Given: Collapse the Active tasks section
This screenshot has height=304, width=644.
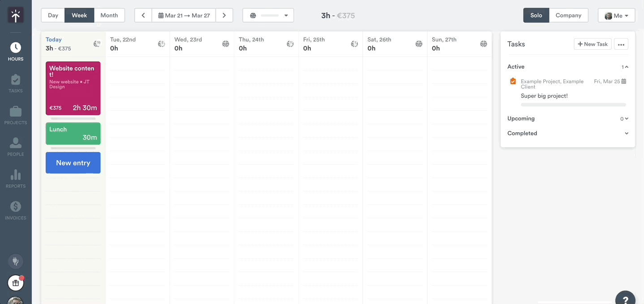Looking at the screenshot, I should pyautogui.click(x=626, y=66).
